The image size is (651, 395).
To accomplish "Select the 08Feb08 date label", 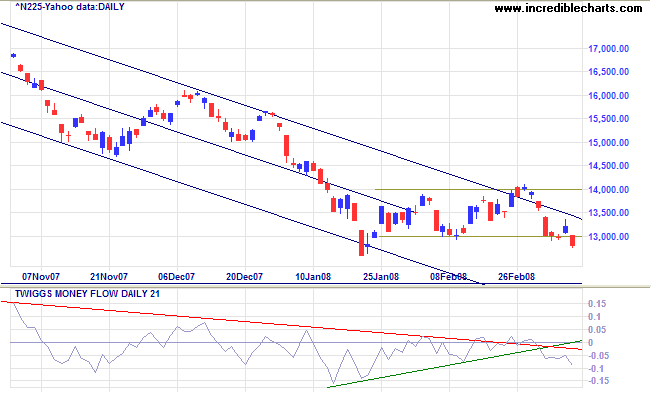I will (448, 277).
